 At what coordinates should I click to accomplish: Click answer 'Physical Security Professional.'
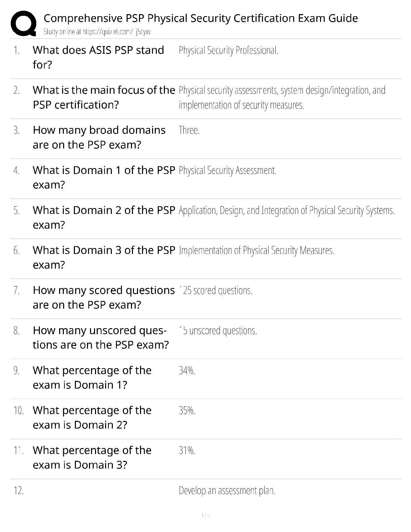point(228,50)
